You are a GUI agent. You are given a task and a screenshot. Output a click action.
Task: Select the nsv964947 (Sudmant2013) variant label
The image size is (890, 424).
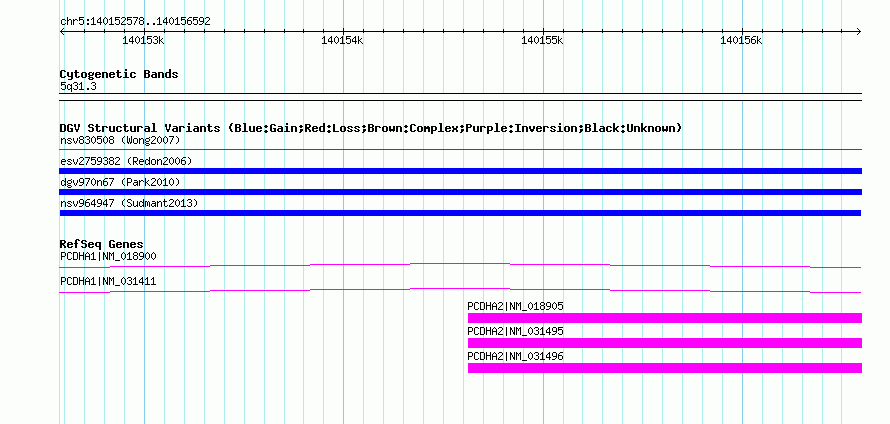tap(129, 203)
